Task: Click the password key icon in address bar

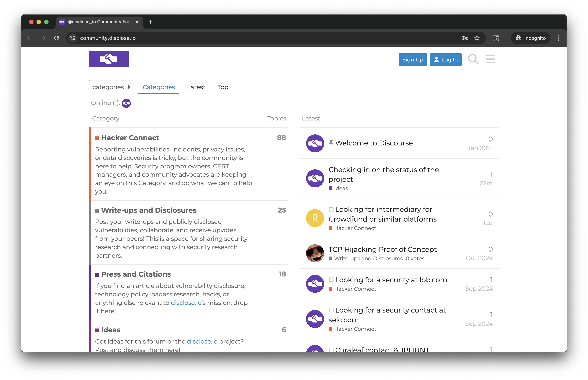Action: tap(465, 38)
